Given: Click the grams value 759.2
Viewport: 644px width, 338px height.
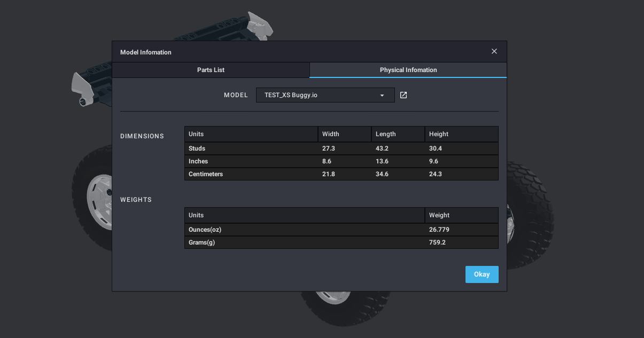Looking at the screenshot, I should click(437, 242).
